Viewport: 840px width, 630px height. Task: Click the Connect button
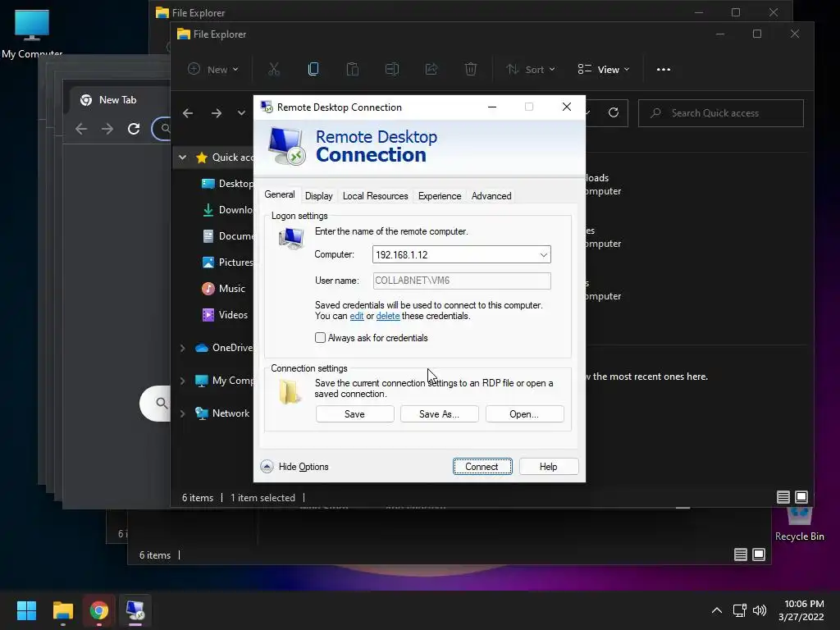482,467
